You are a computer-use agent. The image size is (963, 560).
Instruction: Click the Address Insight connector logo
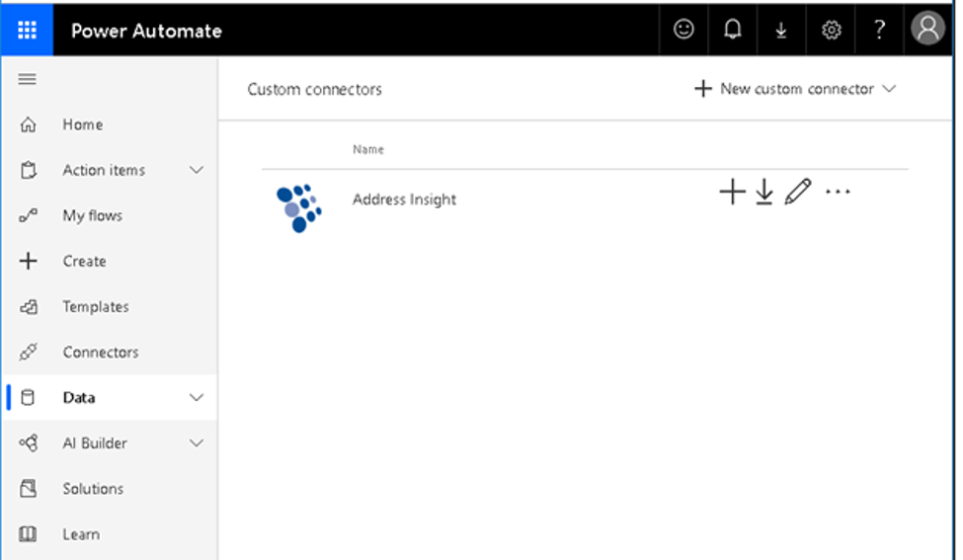[x=299, y=208]
